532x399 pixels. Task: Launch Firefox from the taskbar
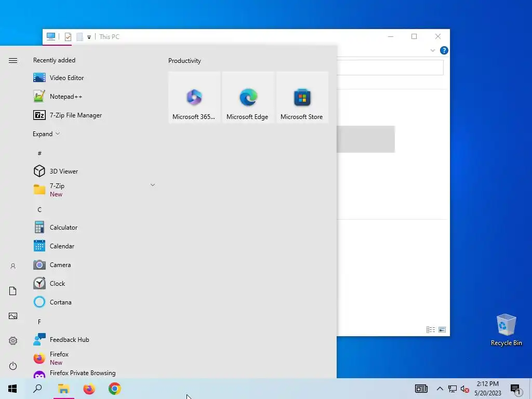click(89, 389)
